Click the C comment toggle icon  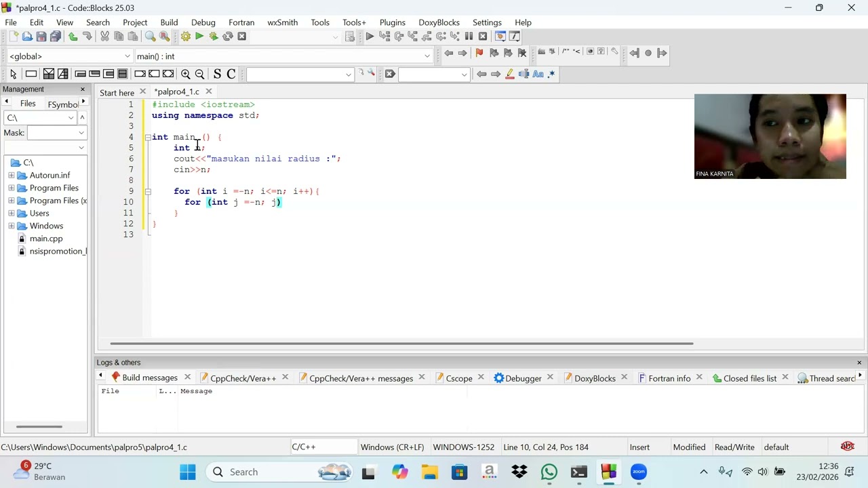[231, 74]
